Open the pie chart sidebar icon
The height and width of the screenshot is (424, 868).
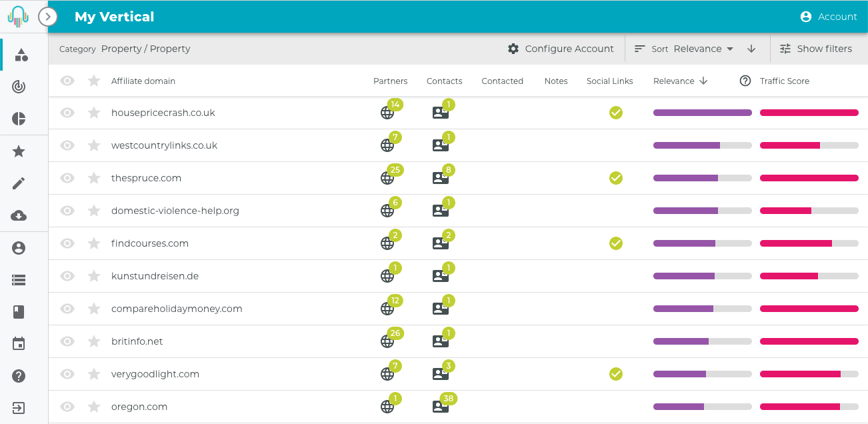click(19, 119)
